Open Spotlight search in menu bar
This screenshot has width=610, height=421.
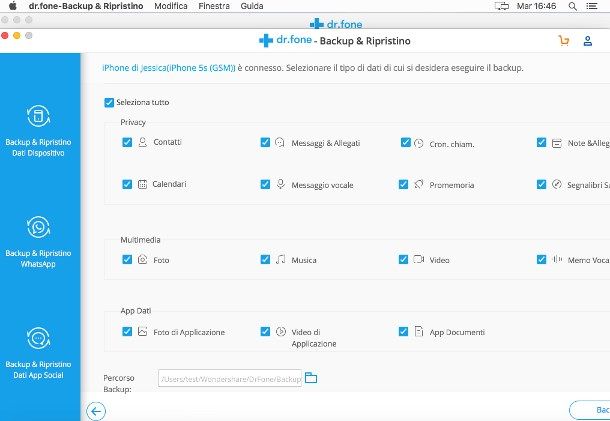coord(573,6)
